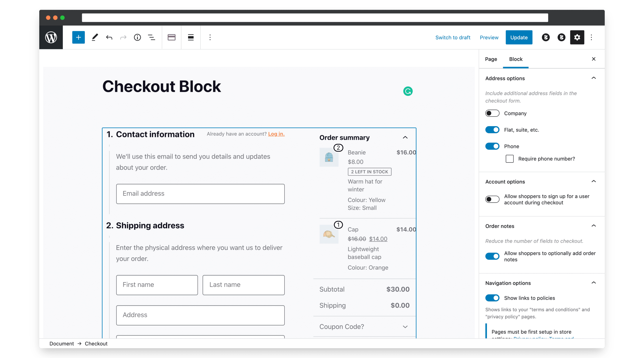Open the List View icon

coord(151,37)
